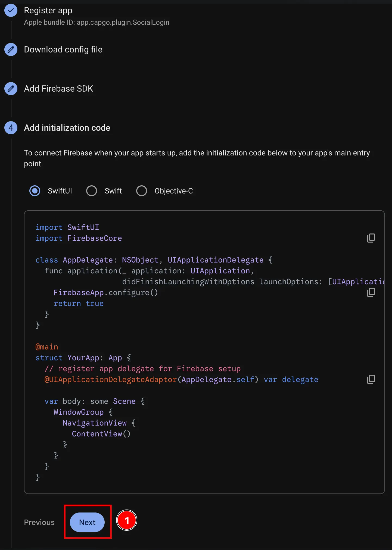This screenshot has height=550, width=392.
Task: Copy the import statements code snippet
Action: (x=371, y=238)
